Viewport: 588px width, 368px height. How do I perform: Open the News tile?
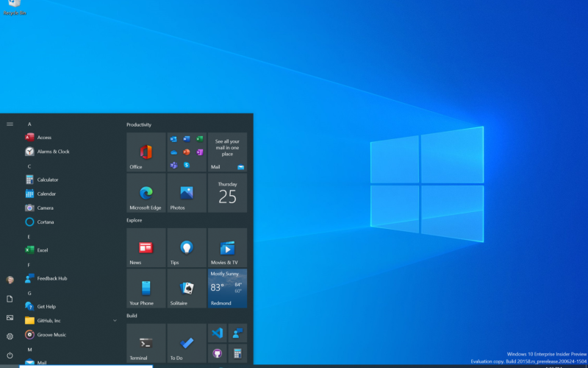pos(146,248)
